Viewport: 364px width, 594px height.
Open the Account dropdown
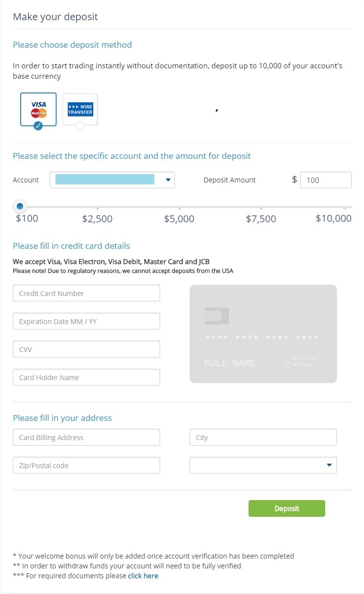coord(112,180)
